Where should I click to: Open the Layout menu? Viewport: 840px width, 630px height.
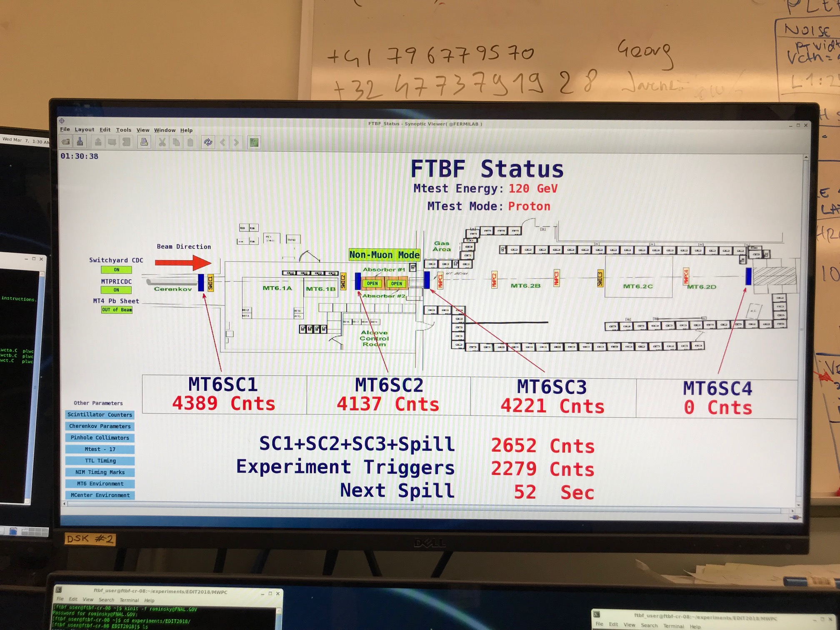[84, 130]
